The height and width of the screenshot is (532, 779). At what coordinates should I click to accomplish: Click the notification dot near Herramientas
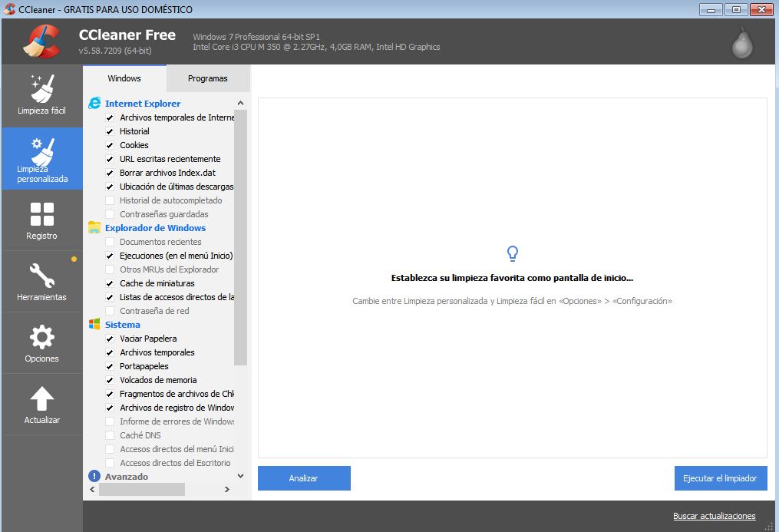74,259
